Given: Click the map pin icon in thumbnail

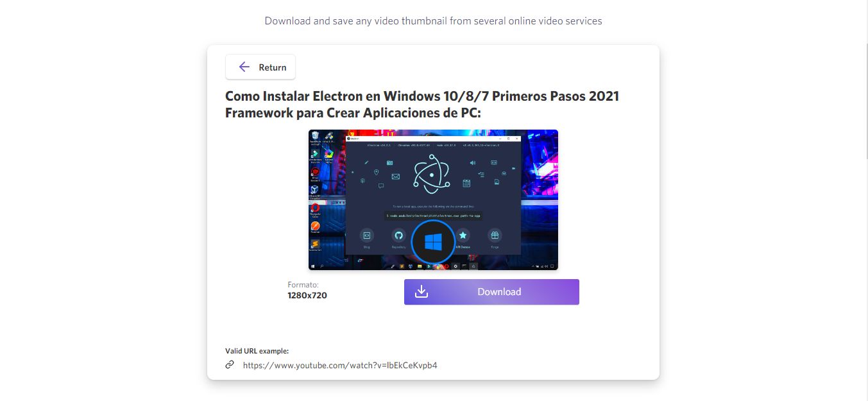Looking at the screenshot, I should [x=376, y=172].
